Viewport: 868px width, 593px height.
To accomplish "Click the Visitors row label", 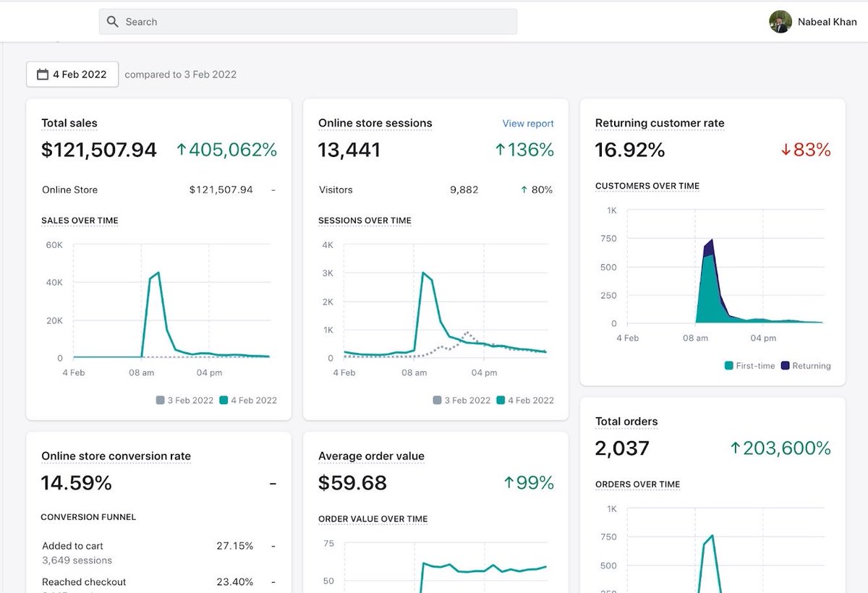I will point(336,189).
